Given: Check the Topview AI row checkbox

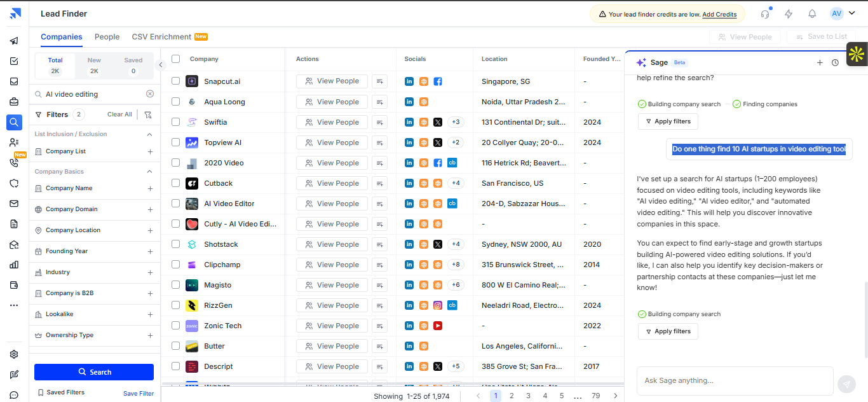Looking at the screenshot, I should pos(176,142).
